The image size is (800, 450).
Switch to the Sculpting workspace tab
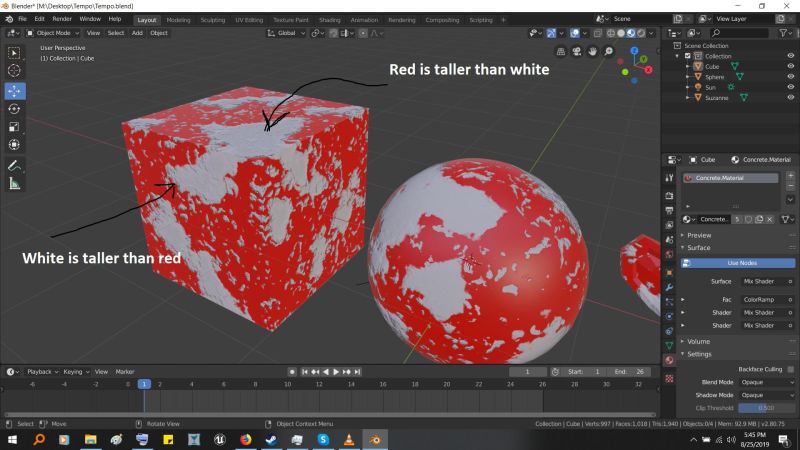tap(212, 20)
